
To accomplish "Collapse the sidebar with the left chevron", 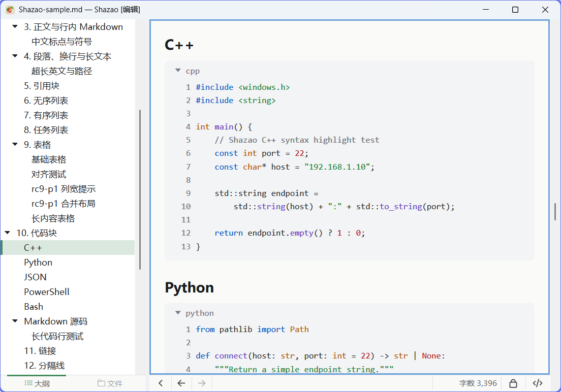I will pos(161,383).
